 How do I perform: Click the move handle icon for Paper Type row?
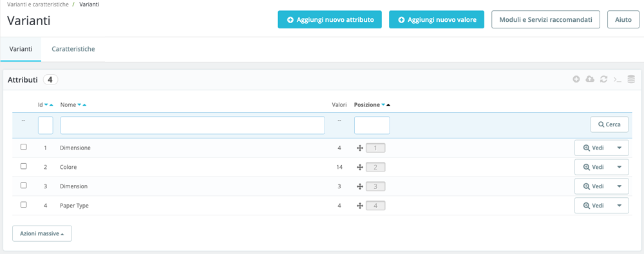pos(359,206)
